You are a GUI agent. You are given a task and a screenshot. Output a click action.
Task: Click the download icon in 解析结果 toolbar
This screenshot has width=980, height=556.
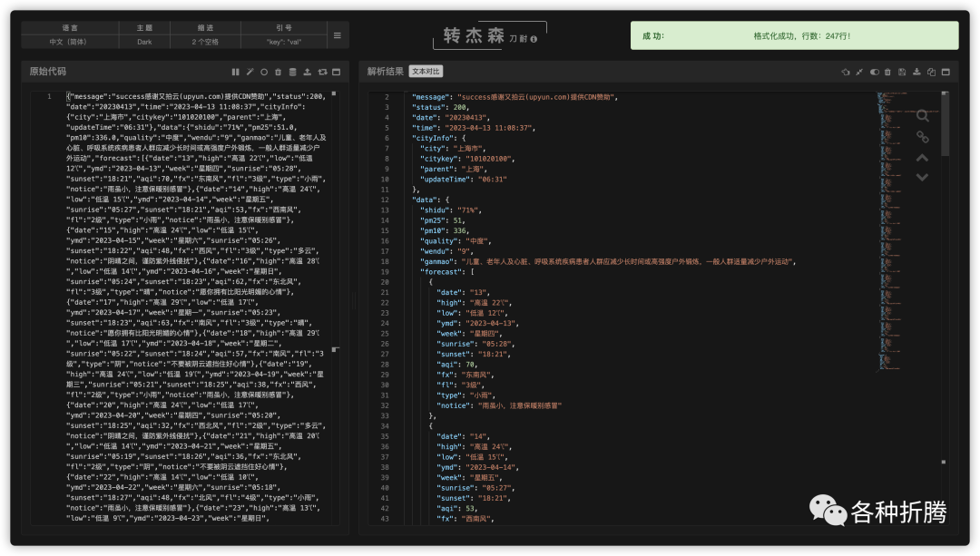(916, 72)
